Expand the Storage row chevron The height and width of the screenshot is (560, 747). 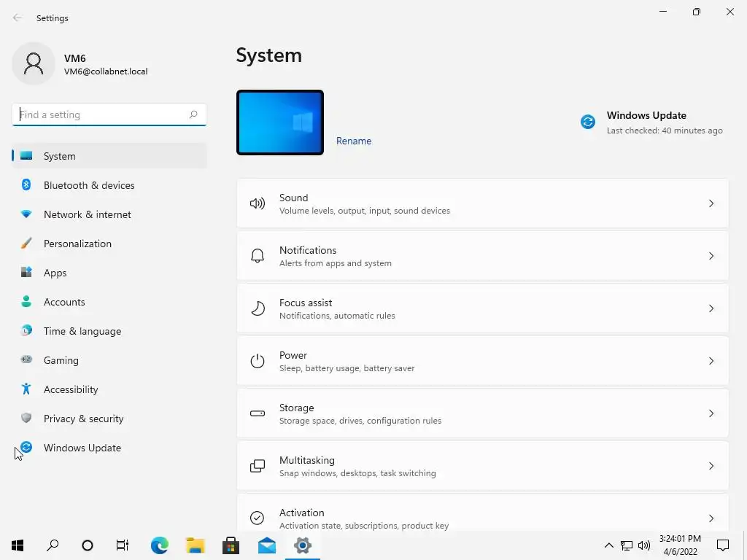click(711, 413)
